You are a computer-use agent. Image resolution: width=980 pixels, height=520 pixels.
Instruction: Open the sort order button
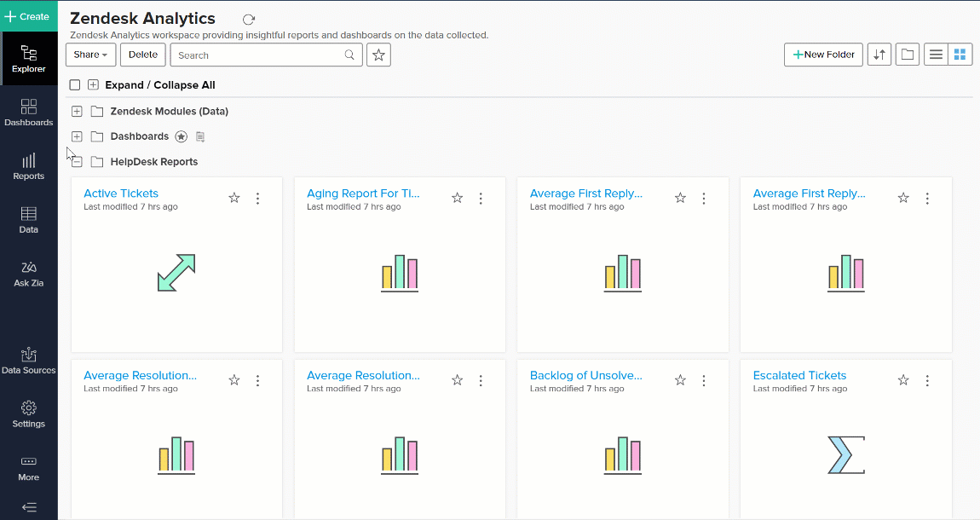pos(879,55)
